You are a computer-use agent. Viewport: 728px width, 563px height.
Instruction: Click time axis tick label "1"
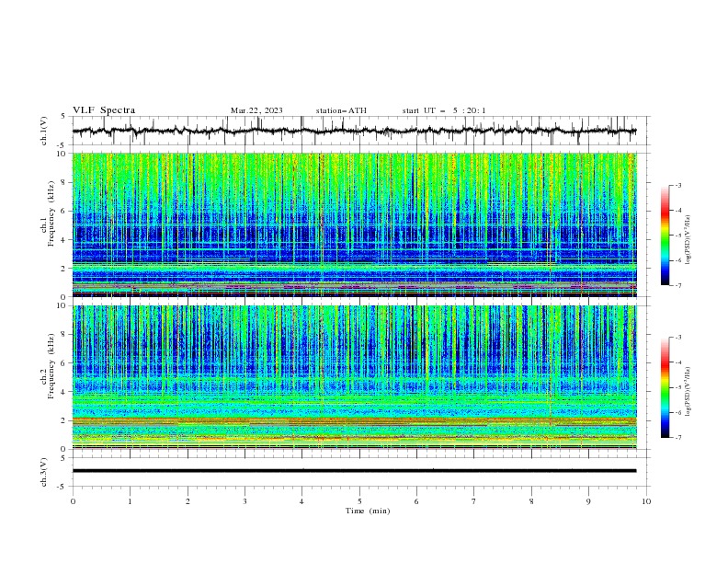130,501
